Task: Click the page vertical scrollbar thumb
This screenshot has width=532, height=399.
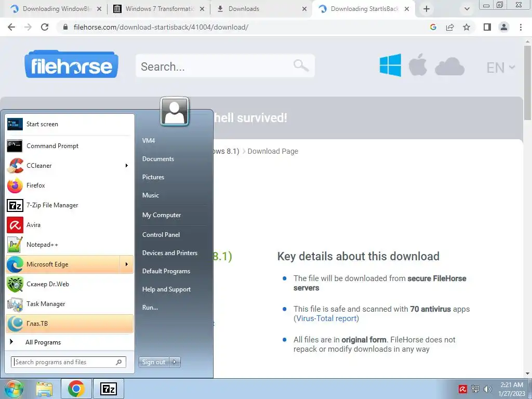Action: pos(528,83)
